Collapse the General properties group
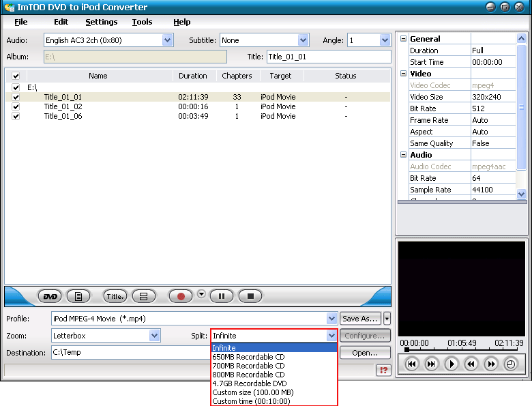 pos(403,39)
